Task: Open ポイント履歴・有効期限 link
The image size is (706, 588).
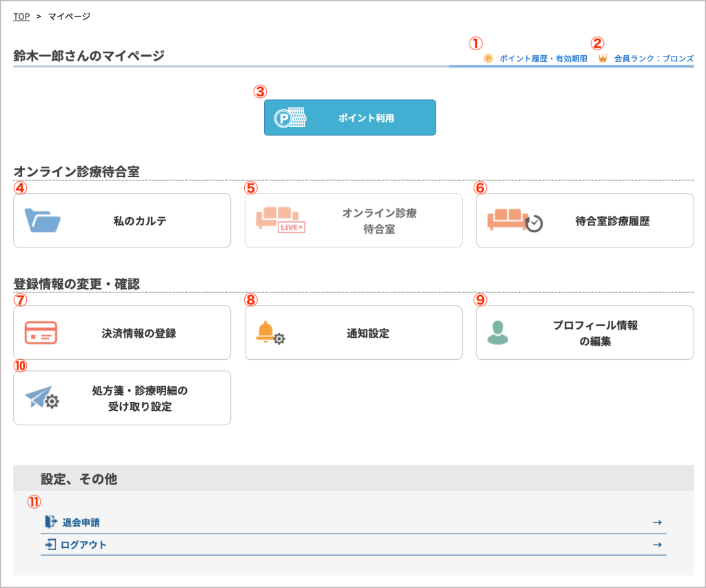Action: coord(543,59)
